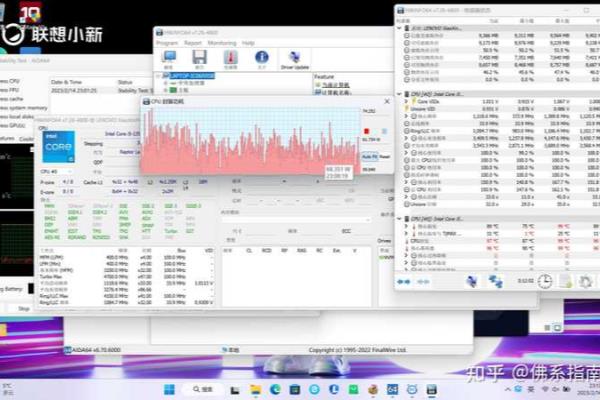Click the Auto Fit button in graph window
The height and width of the screenshot is (400, 600).
click(x=370, y=157)
